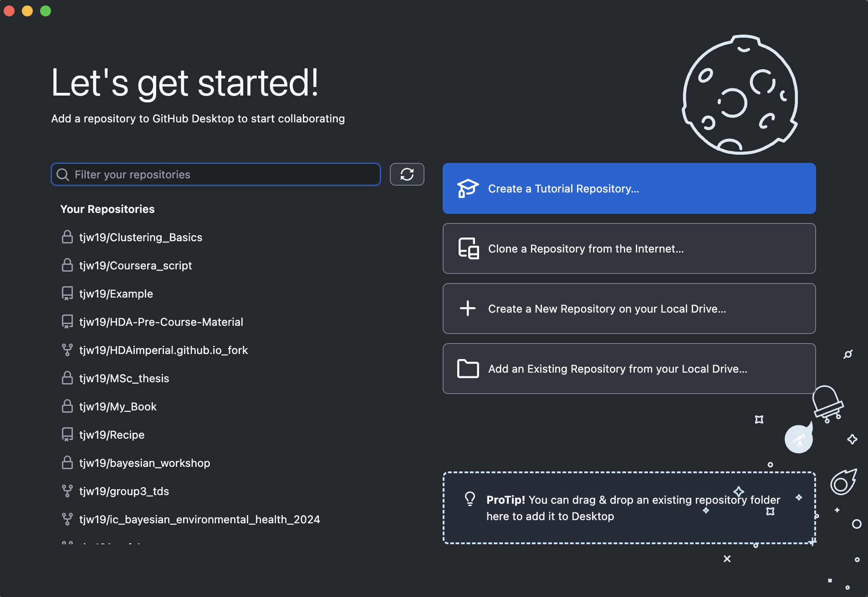Click the lock icon beside tjw19/Coursera_script

click(x=67, y=265)
